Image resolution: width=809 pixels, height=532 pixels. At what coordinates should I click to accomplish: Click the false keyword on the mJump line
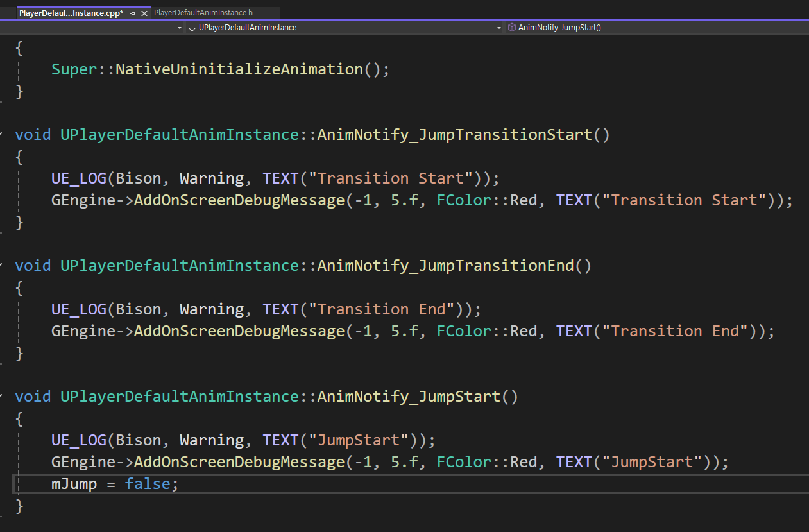click(x=148, y=484)
